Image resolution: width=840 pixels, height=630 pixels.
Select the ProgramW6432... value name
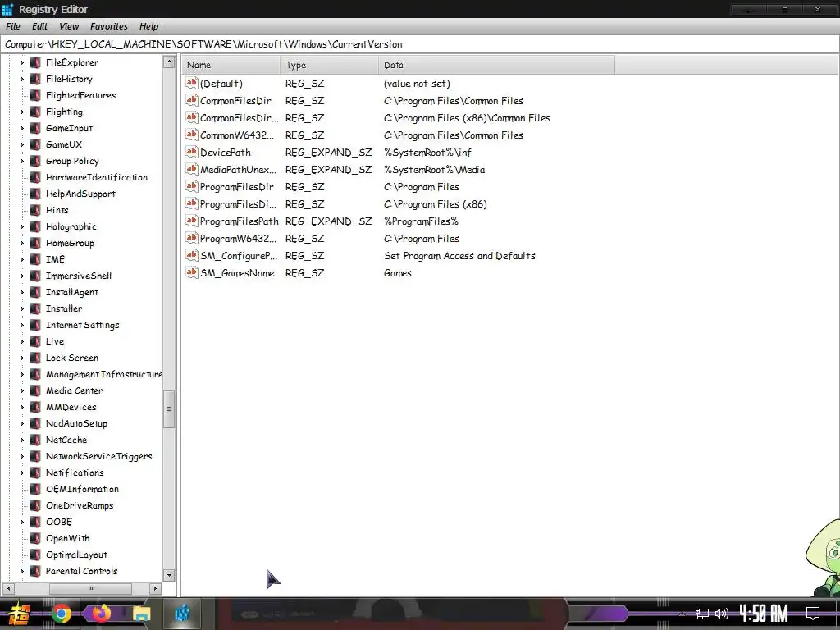(x=239, y=239)
